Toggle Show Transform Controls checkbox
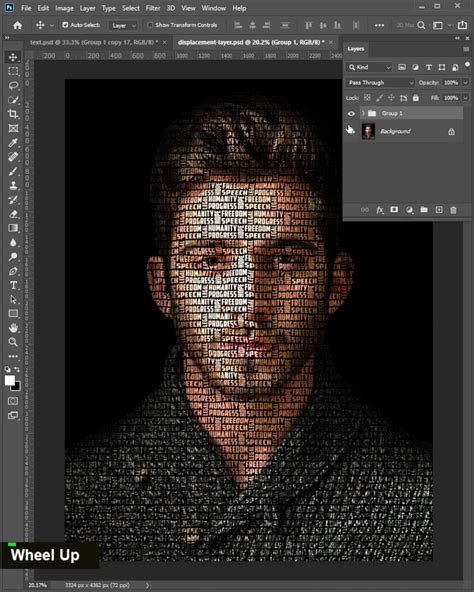474x592 pixels. coord(150,25)
